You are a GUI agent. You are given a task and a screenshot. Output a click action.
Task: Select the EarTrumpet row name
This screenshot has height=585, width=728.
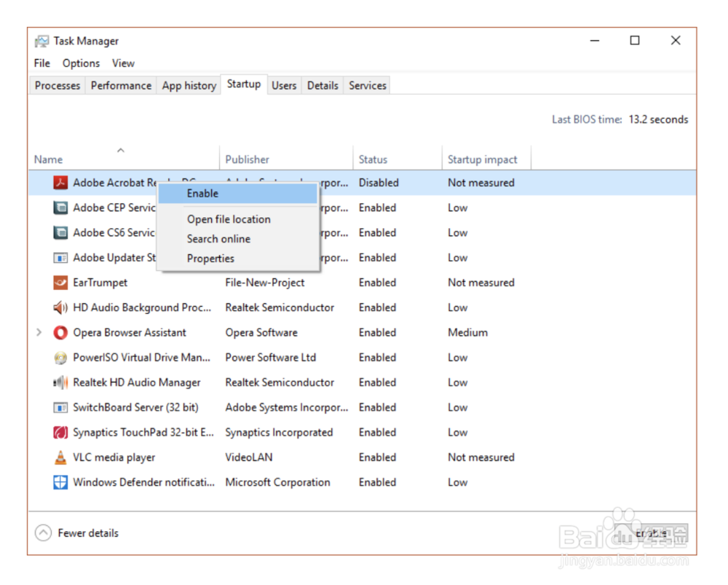100,283
